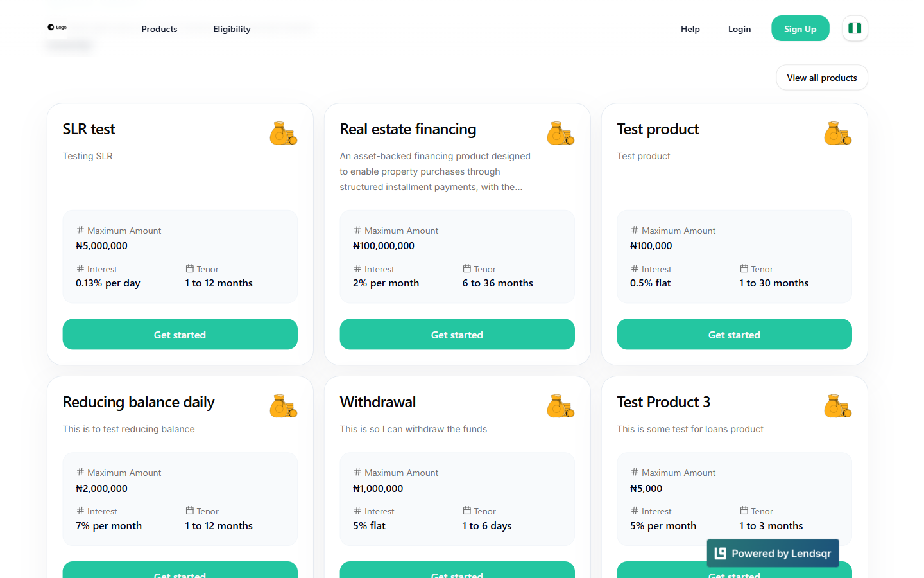The height and width of the screenshot is (578, 924).
Task: Get started with Real estate financing
Action: coord(458,335)
